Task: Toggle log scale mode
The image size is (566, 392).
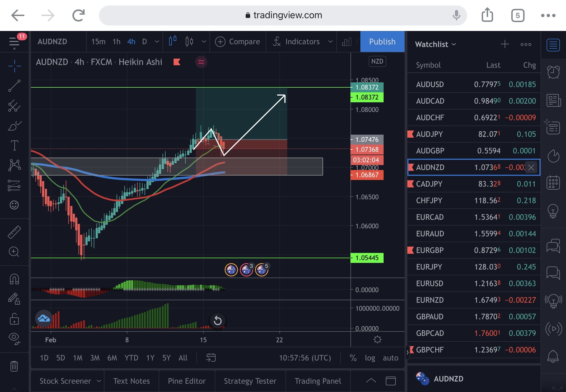Action: click(370, 358)
